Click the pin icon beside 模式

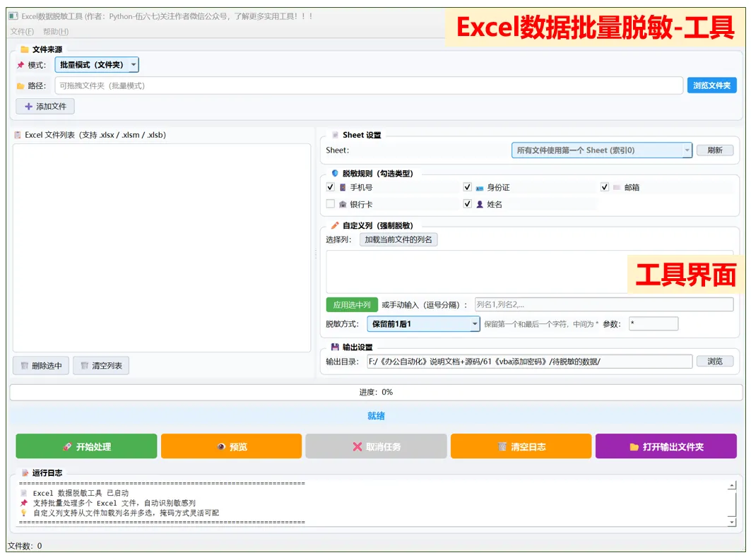point(20,65)
